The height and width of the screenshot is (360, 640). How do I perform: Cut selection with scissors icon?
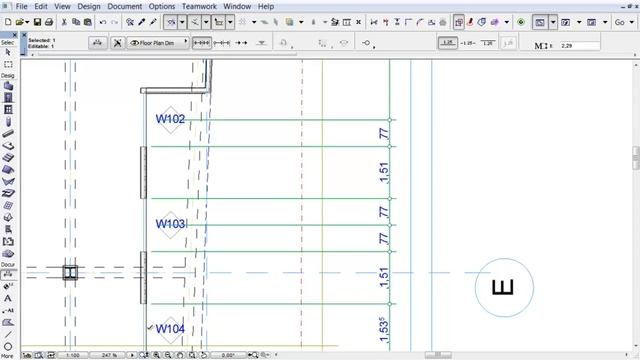[64, 22]
